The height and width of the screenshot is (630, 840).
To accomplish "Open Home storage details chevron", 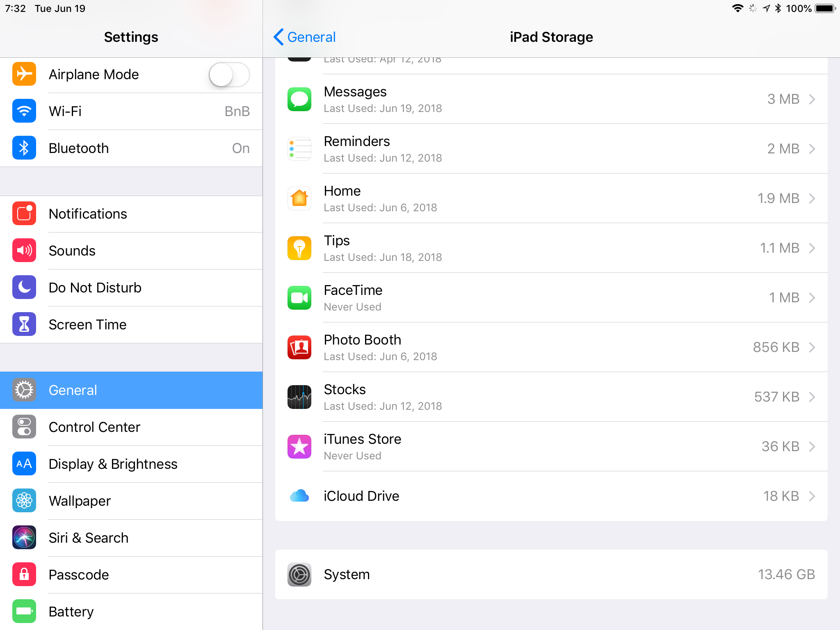I will 812,199.
